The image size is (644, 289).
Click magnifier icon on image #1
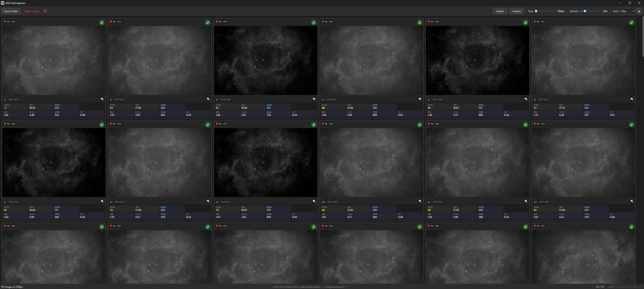[x=102, y=99]
